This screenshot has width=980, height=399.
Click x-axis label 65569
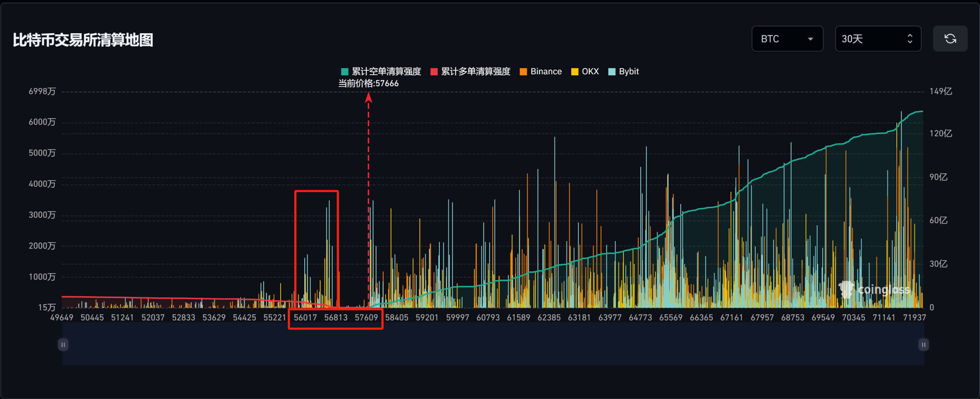tap(671, 318)
